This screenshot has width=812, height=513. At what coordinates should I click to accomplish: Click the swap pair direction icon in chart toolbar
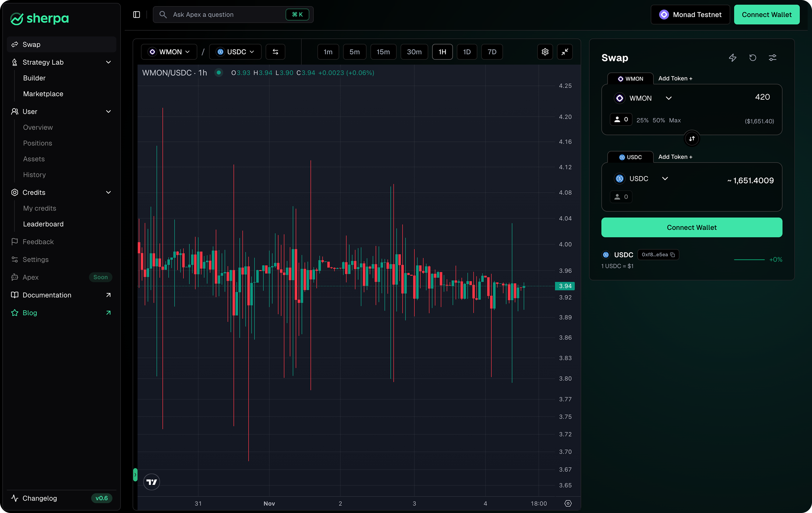tap(275, 52)
